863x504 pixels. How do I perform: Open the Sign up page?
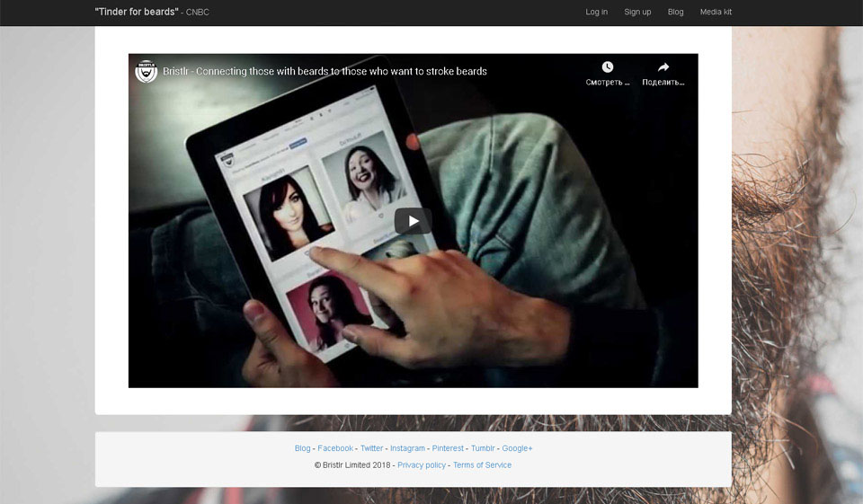(637, 12)
